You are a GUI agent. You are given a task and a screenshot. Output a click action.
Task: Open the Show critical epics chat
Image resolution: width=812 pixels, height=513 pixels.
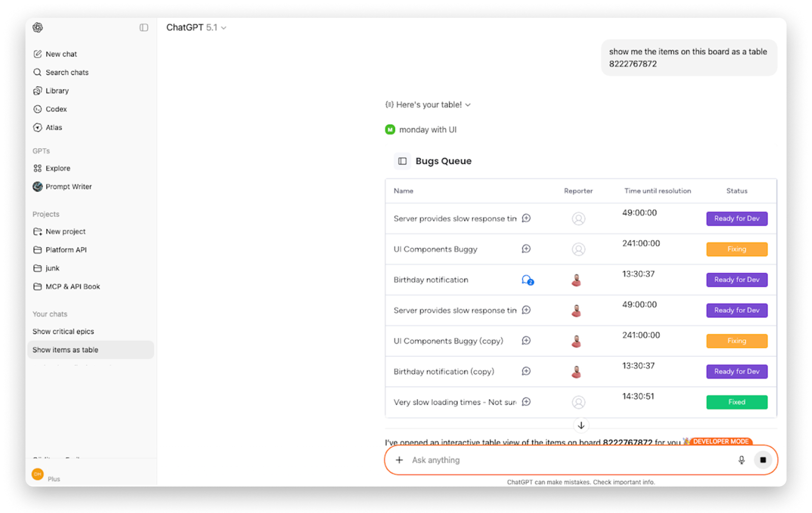pos(63,331)
